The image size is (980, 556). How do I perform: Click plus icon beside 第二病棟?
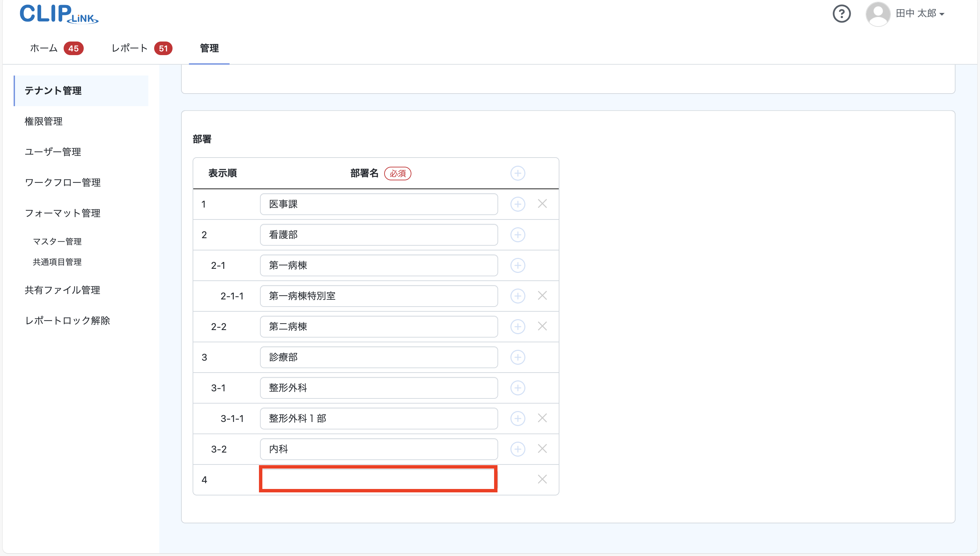[x=518, y=327]
